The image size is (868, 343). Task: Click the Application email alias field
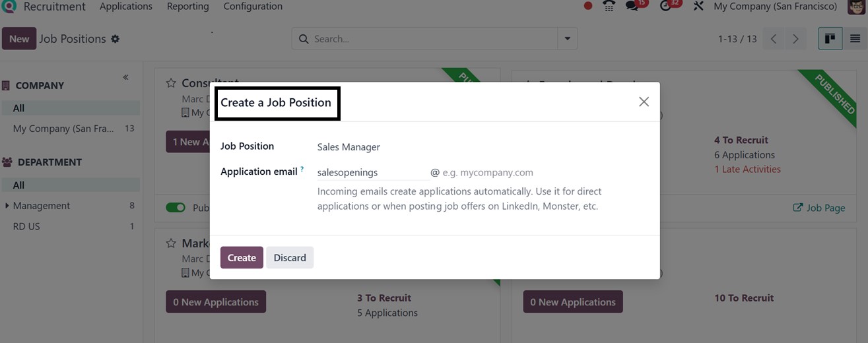pos(373,172)
